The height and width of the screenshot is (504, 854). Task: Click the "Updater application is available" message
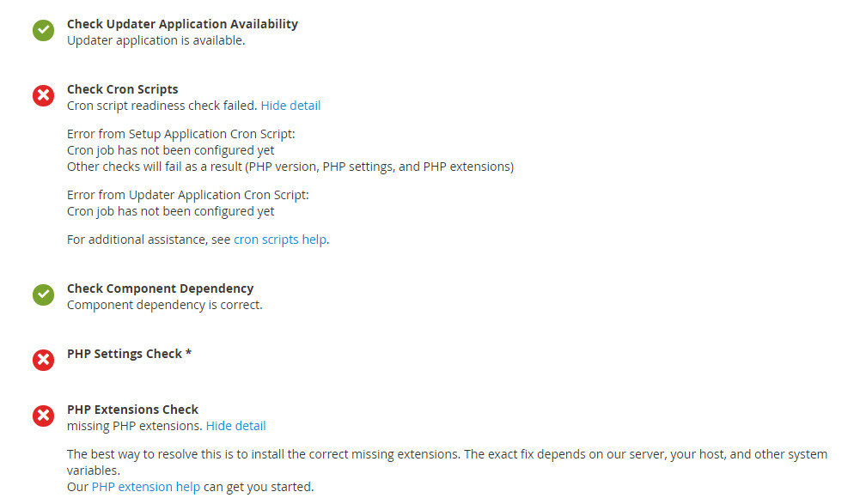156,40
